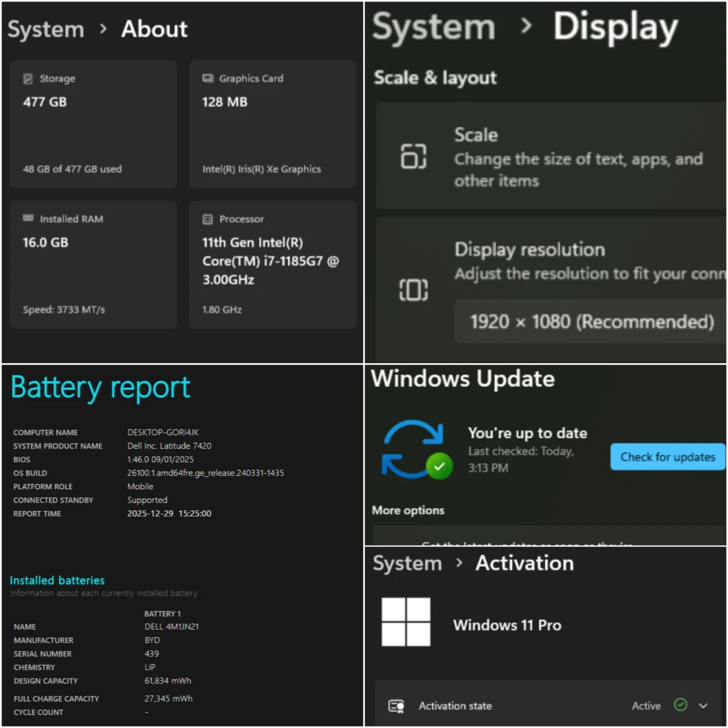Select the 16.0 GB Installed RAM card

click(93, 264)
